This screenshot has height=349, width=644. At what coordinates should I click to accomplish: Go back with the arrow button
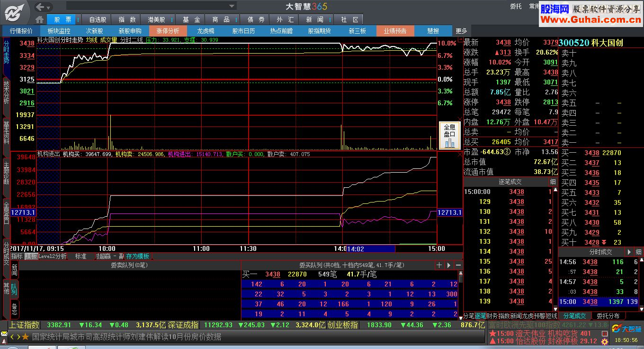point(40,7)
